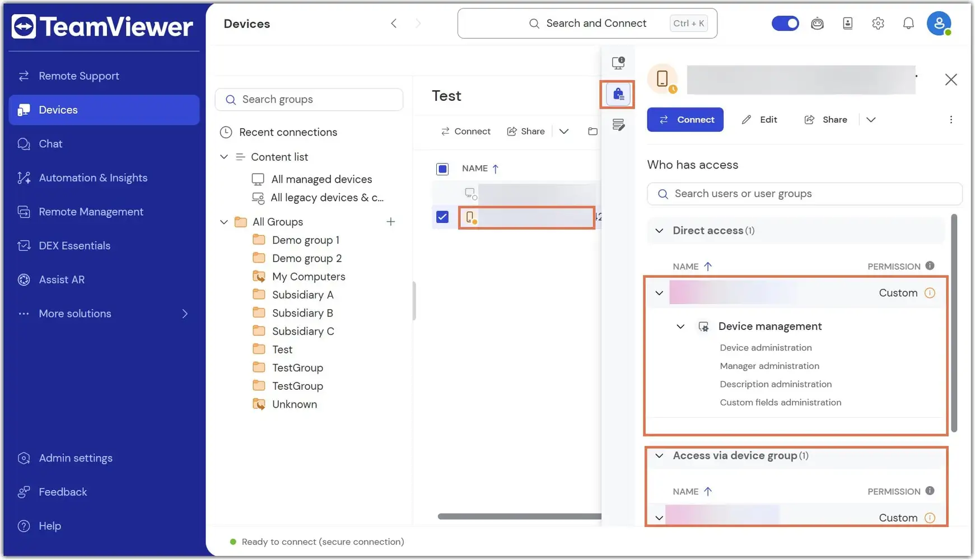Select the Subsidiary B folder
Image resolution: width=975 pixels, height=560 pixels.
[x=293, y=313]
